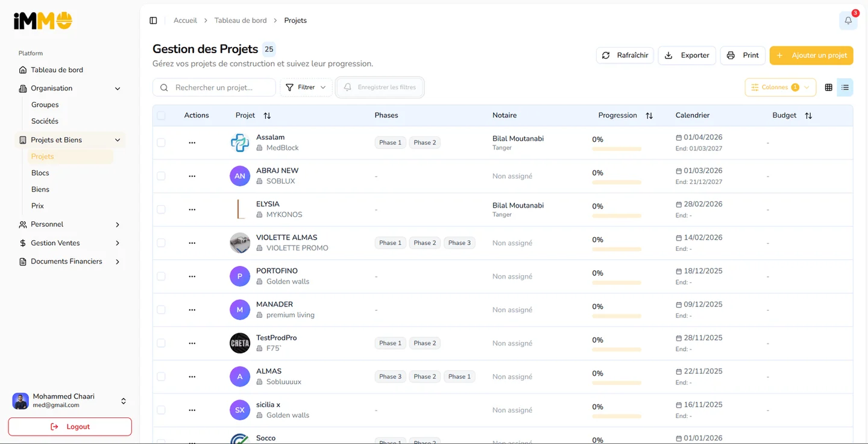The image size is (868, 444).
Task: Check the ELYSIA row checkbox
Action: click(x=161, y=209)
